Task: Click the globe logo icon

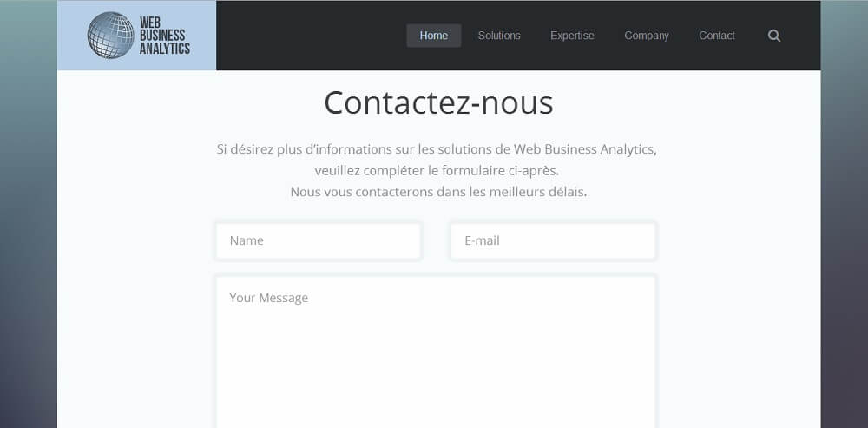Action: [x=111, y=36]
